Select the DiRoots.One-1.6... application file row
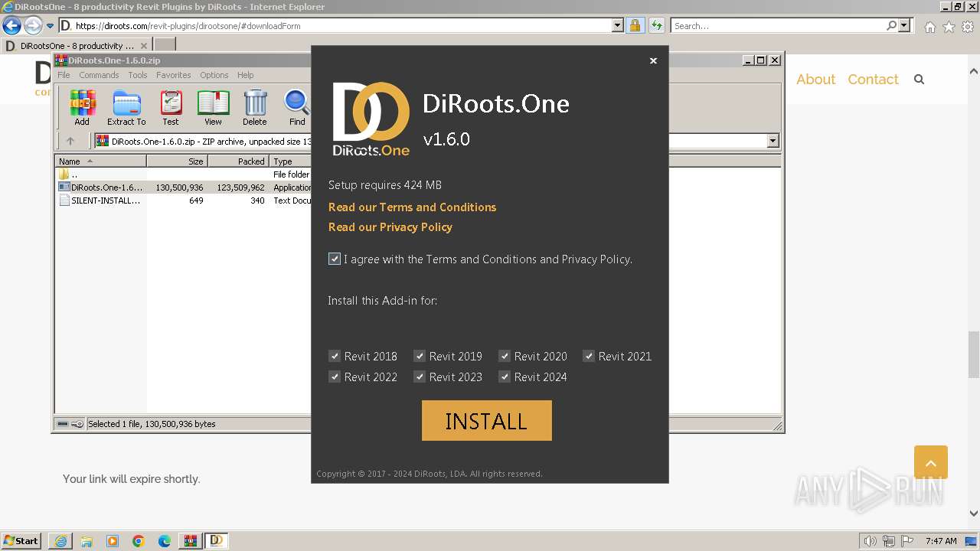Image resolution: width=980 pixels, height=551 pixels. pos(184,187)
